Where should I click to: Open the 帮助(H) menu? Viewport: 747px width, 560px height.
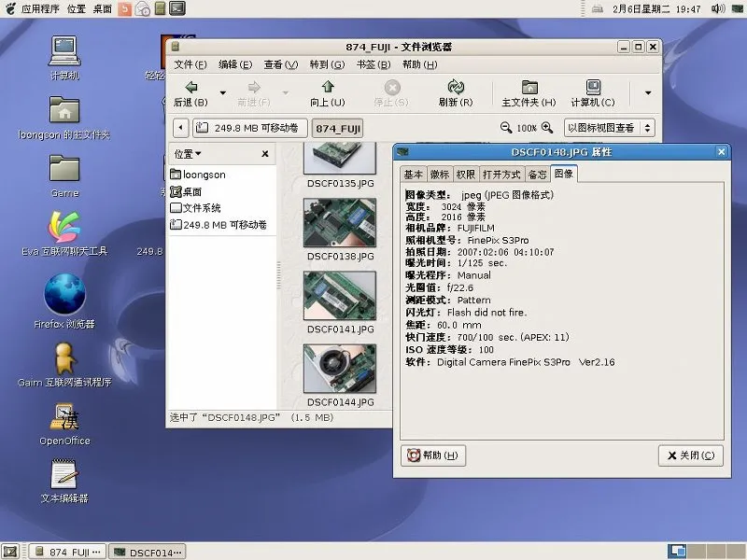[x=419, y=64]
